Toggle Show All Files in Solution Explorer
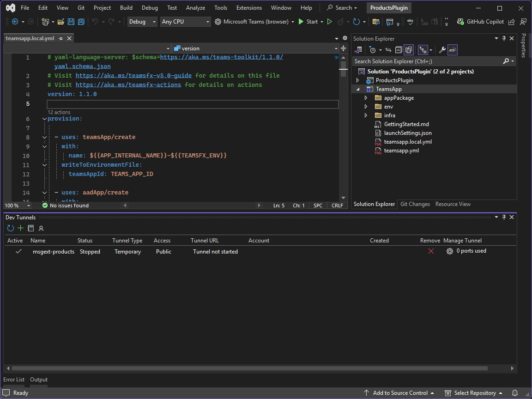This screenshot has width=532, height=399. pos(409,50)
